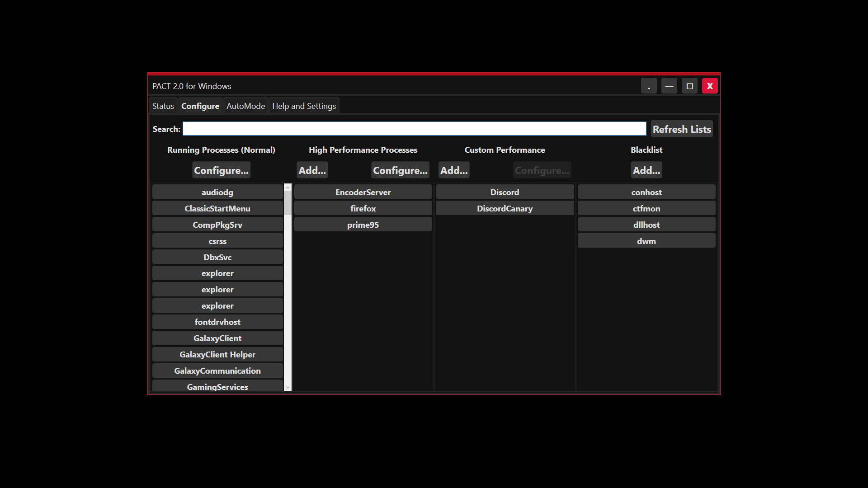868x488 pixels.
Task: Open Configure for High Performance Processes
Action: [x=400, y=170]
